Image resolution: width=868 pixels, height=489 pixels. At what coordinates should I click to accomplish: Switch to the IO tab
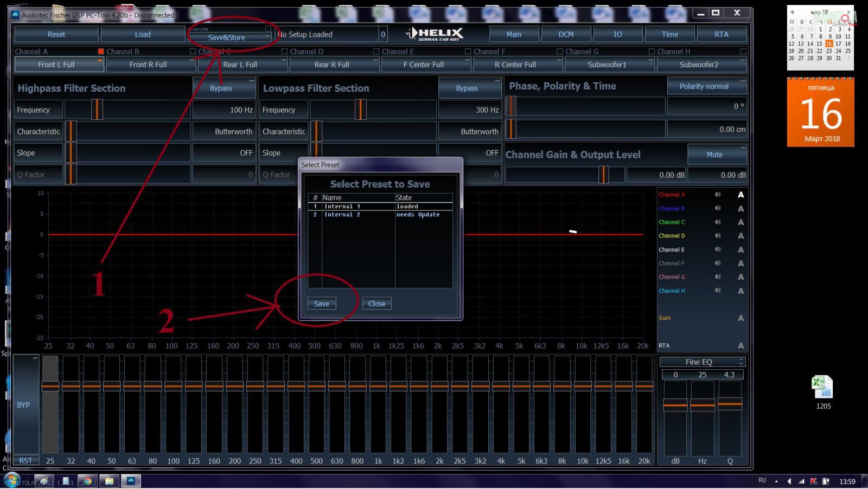point(617,34)
